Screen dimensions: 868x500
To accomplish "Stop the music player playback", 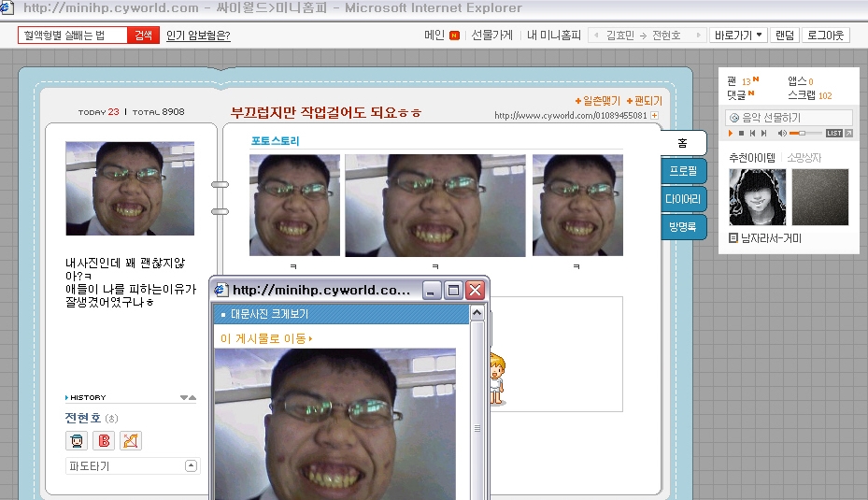I will pyautogui.click(x=741, y=134).
